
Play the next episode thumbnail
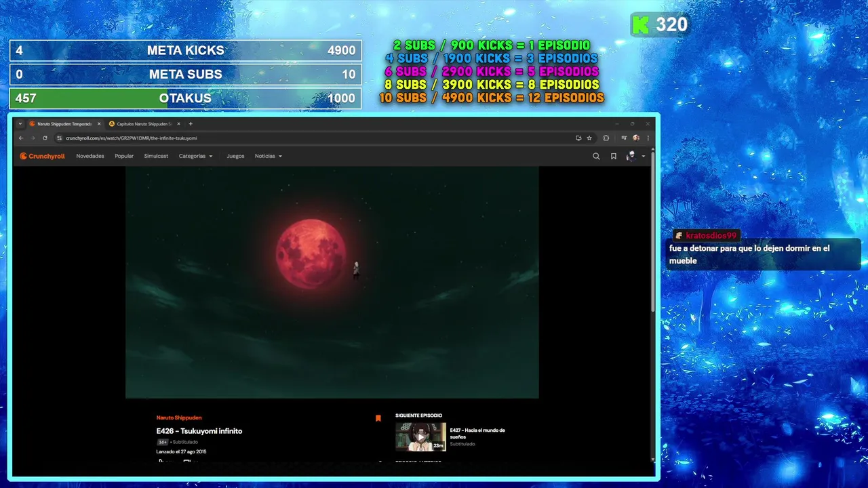point(420,437)
